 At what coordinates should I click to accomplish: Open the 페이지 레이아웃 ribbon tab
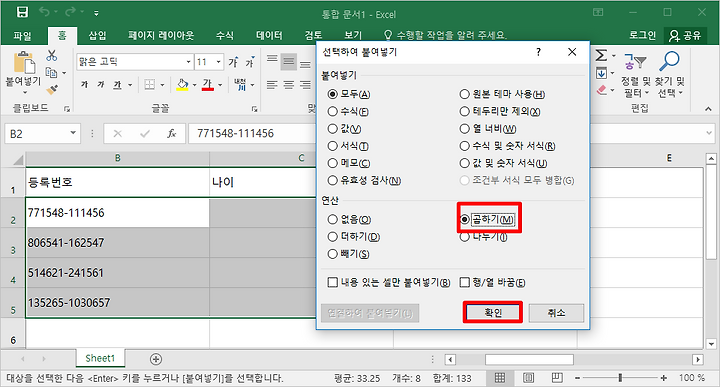click(161, 35)
